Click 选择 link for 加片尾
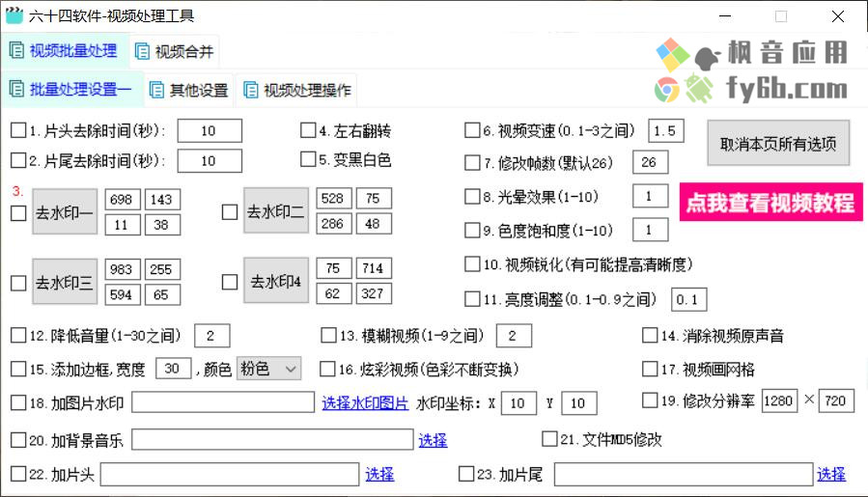 [831, 474]
